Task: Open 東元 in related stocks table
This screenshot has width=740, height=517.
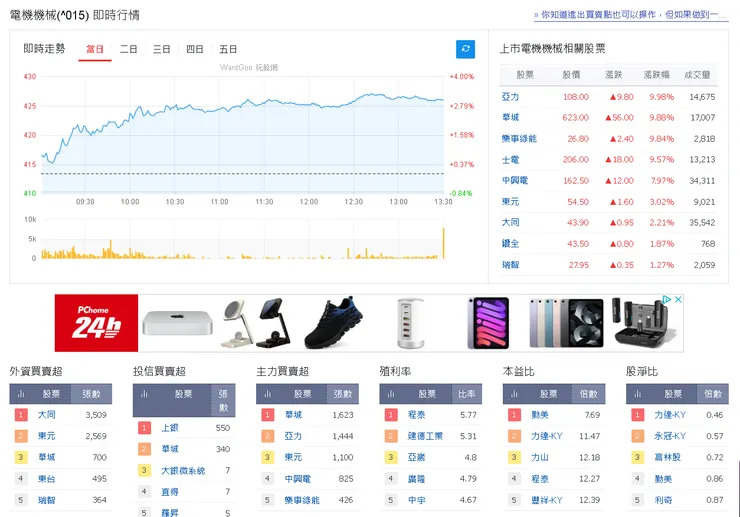Action: tap(510, 202)
